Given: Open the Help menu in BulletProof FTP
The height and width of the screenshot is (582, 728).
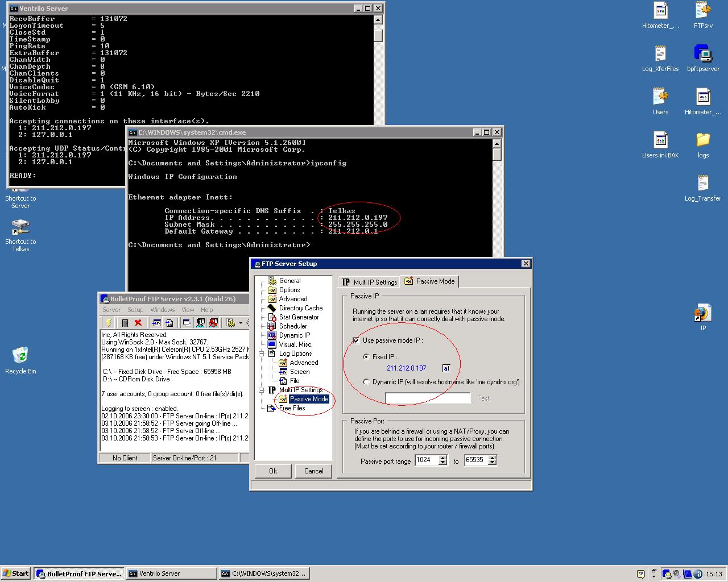Looking at the screenshot, I should [207, 310].
